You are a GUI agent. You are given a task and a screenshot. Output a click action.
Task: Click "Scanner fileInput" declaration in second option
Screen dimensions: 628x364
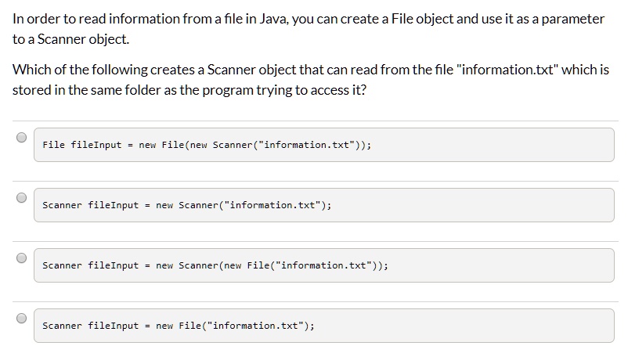[x=90, y=206]
